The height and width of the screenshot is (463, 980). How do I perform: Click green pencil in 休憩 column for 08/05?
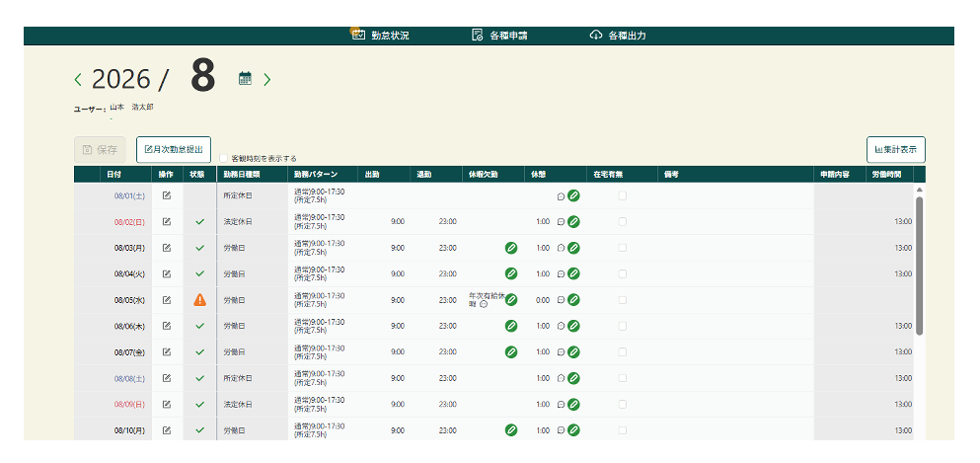coord(573,300)
